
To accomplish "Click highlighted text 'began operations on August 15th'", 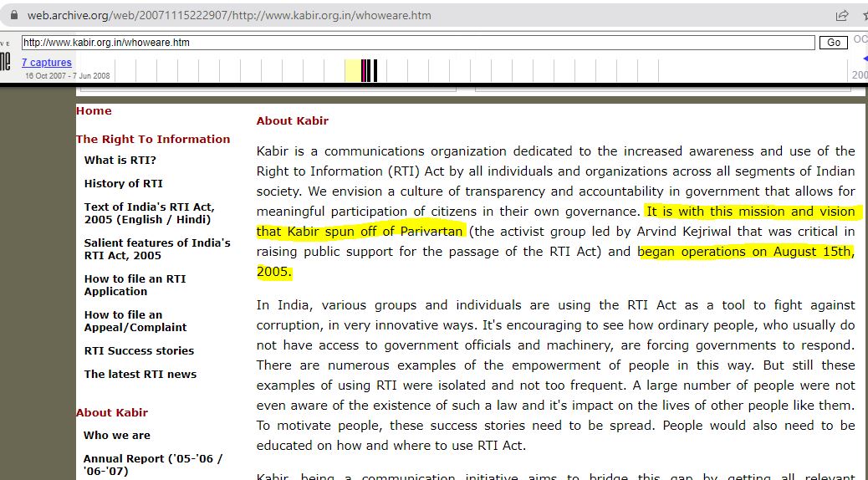I will [x=746, y=252].
